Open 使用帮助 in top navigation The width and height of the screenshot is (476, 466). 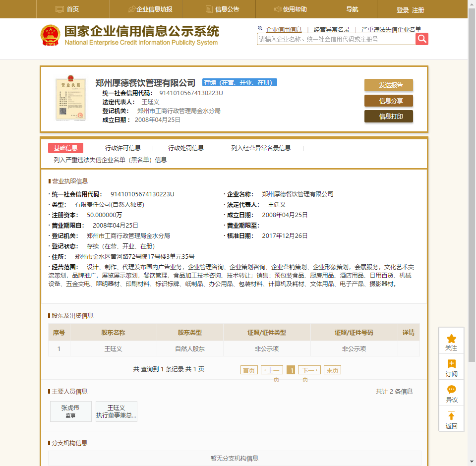coord(291,9)
